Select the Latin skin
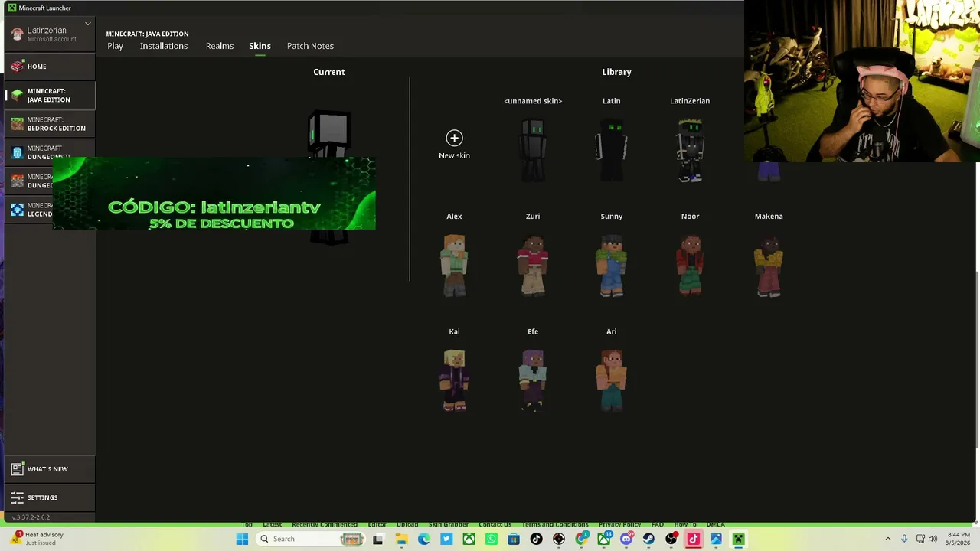The height and width of the screenshot is (551, 980). (612, 150)
